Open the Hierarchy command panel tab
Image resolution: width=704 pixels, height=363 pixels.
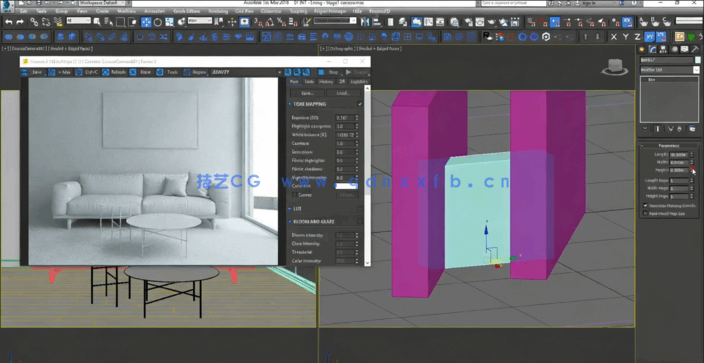[664, 49]
